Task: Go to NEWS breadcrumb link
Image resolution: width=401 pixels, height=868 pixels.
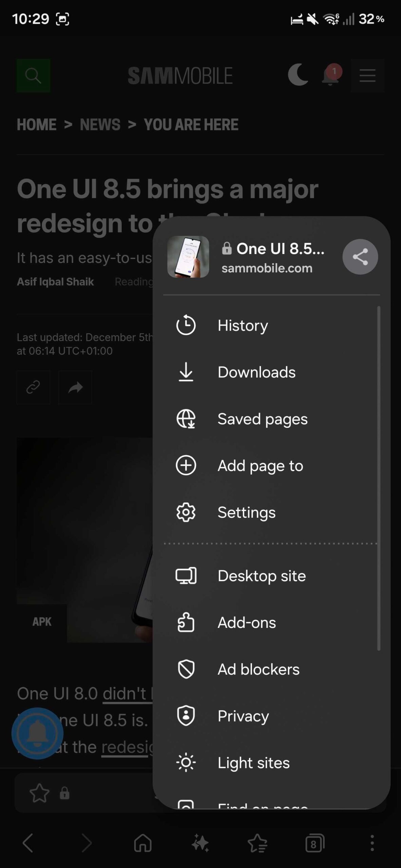Action: 100,124
